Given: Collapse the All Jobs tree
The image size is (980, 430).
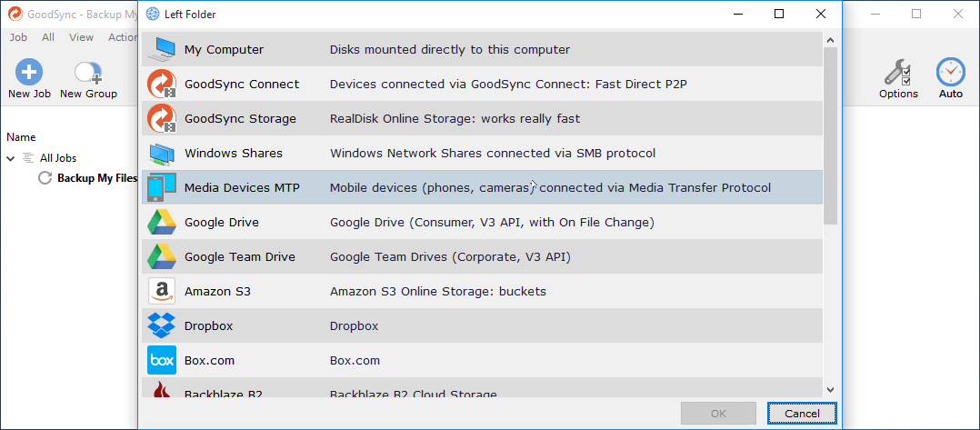Looking at the screenshot, I should pyautogui.click(x=11, y=158).
